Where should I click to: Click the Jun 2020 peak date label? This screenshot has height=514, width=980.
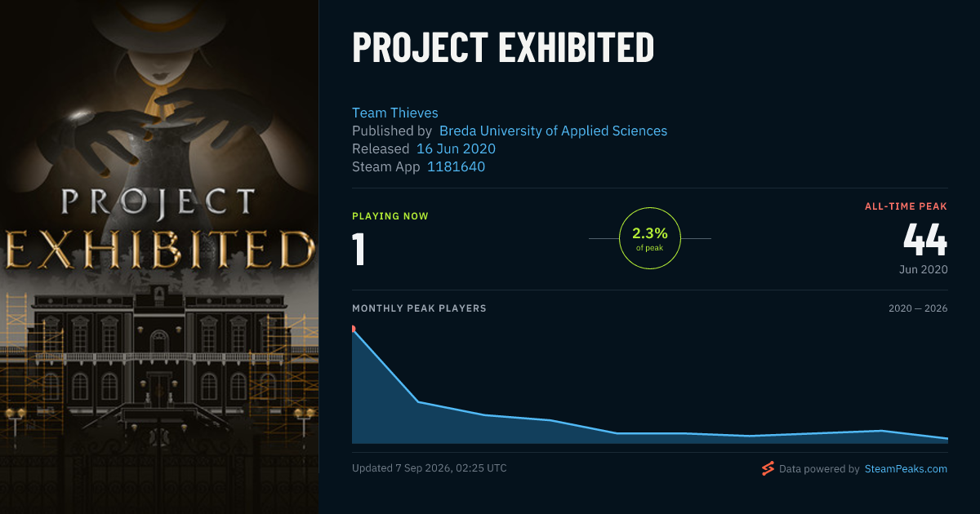(922, 269)
